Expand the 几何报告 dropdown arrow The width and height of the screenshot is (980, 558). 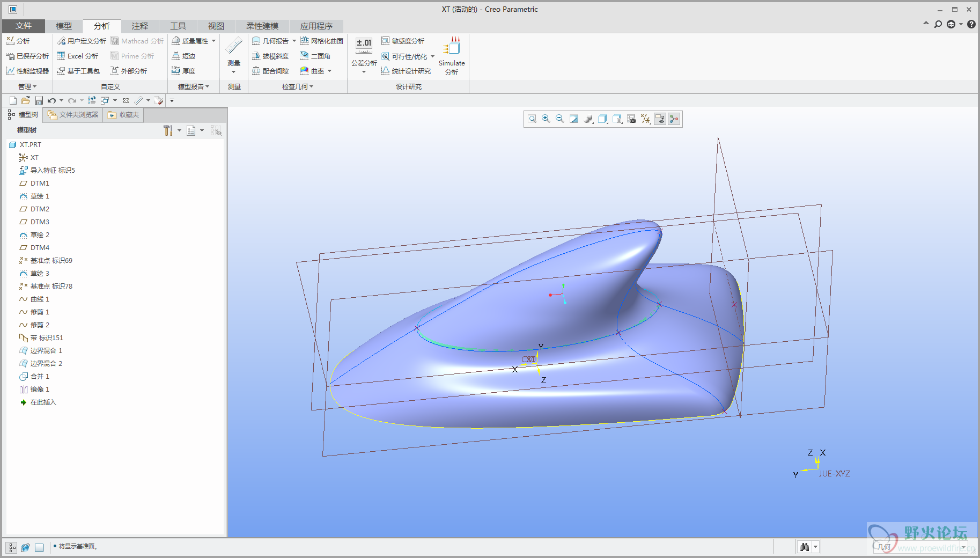coord(294,41)
